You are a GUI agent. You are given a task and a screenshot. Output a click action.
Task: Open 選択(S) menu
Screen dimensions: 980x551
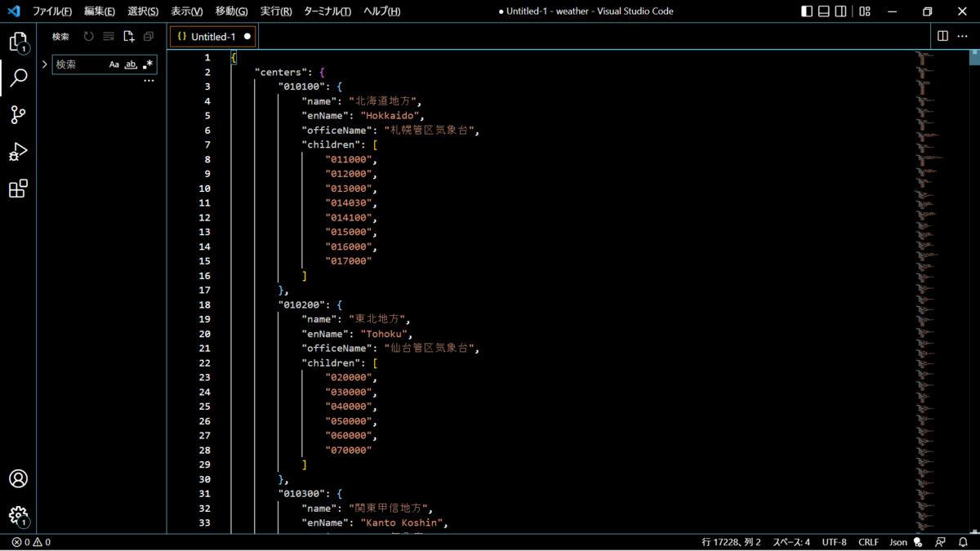143,11
